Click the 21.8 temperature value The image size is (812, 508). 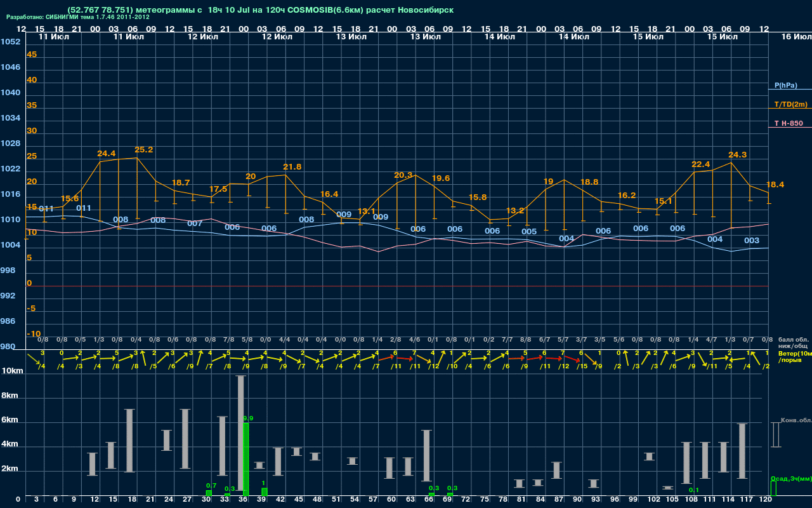[292, 167]
